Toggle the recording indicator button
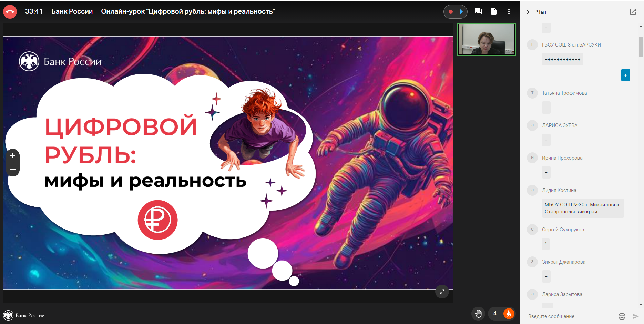This screenshot has width=644, height=324. [455, 12]
